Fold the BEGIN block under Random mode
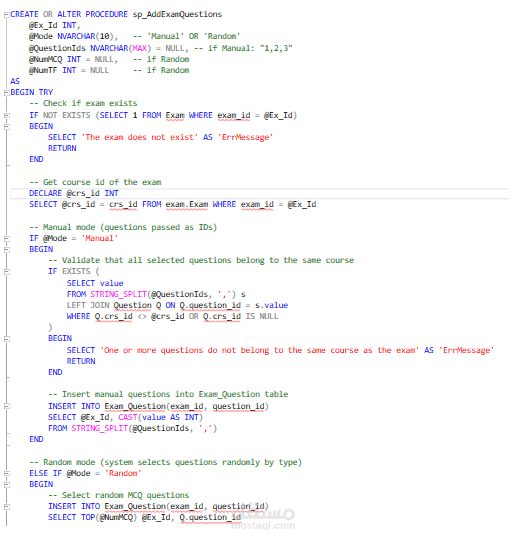Screen dimensions: 527x542 tap(7, 485)
